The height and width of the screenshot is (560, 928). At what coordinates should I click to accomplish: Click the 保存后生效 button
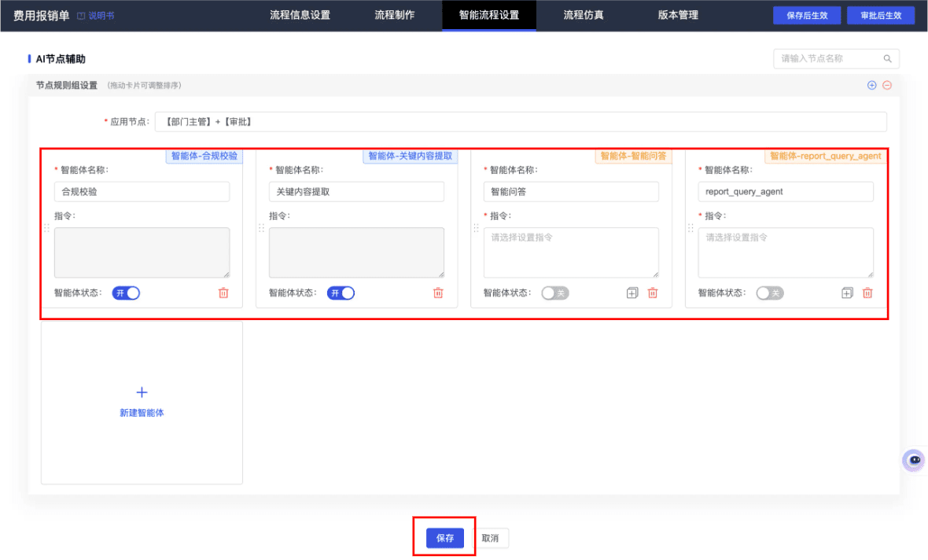(807, 16)
